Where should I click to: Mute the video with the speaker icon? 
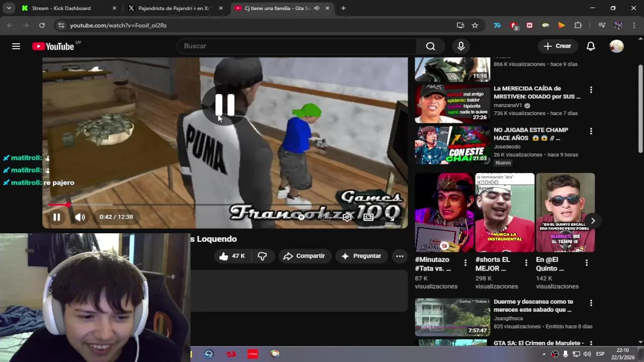(80, 217)
